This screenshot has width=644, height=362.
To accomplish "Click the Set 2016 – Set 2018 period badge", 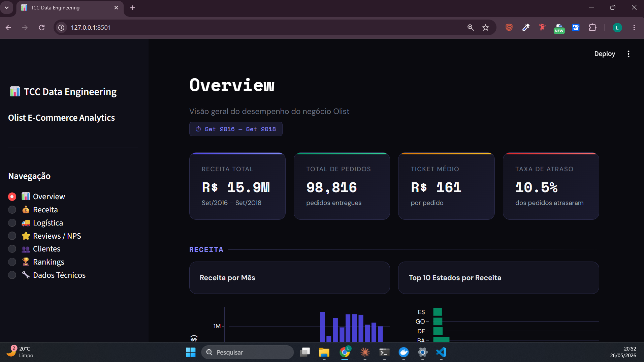I will point(236,129).
